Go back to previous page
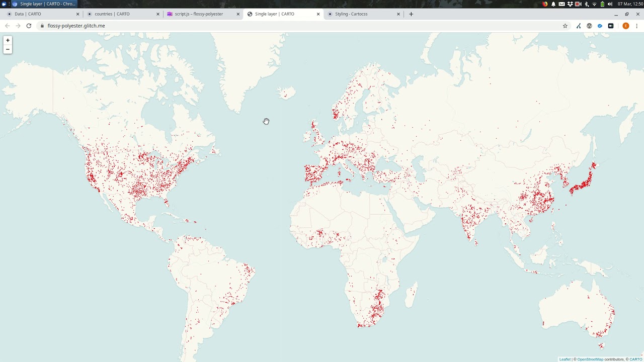 [7, 26]
